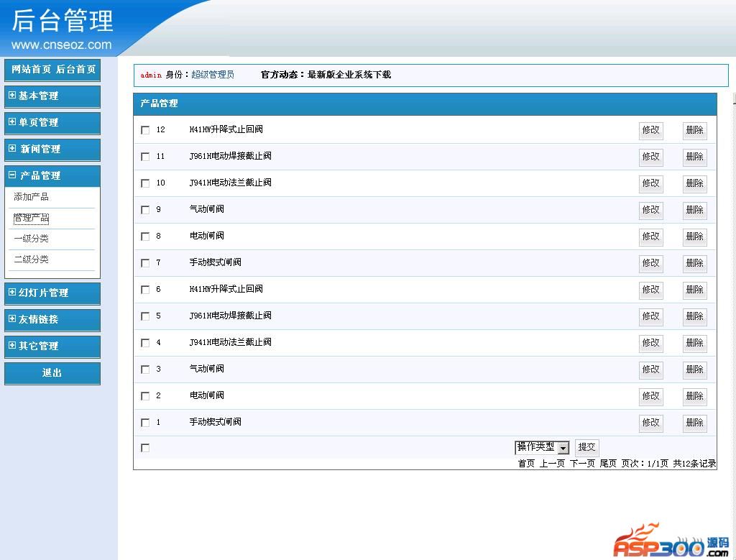
Task: Click 修改 for product 12
Action: 651,130
